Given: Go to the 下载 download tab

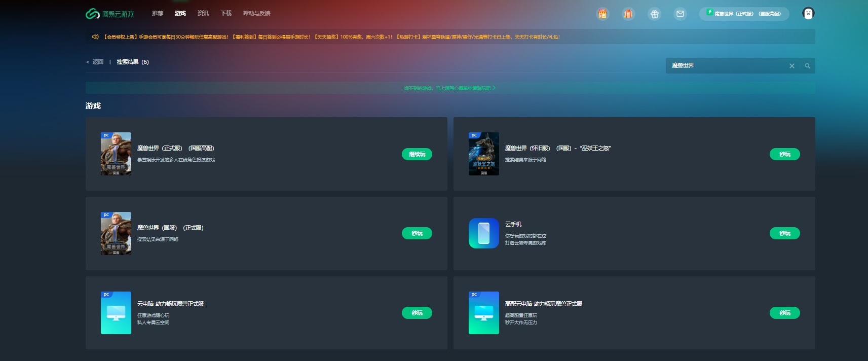Looking at the screenshot, I should tap(226, 13).
